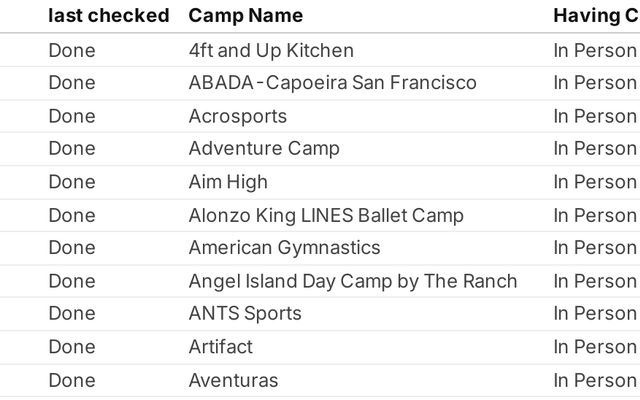Screen dimensions: 640x400
Task: Click the Done status next to Aventuras
Action: (72, 380)
